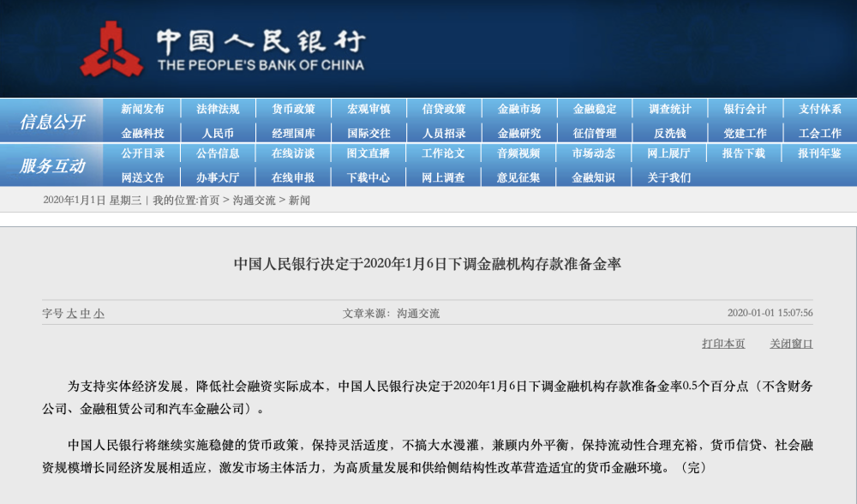Go to 调查统计 page
The height and width of the screenshot is (504, 857).
(x=670, y=110)
